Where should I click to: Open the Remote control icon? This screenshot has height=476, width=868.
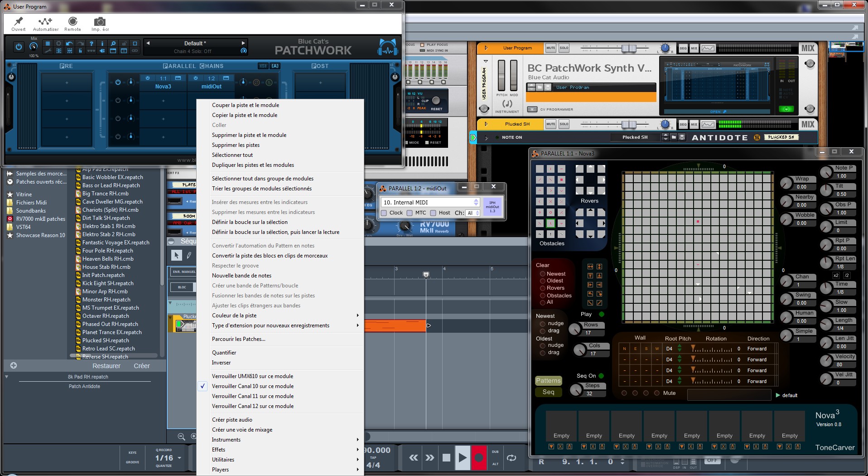pyautogui.click(x=72, y=21)
